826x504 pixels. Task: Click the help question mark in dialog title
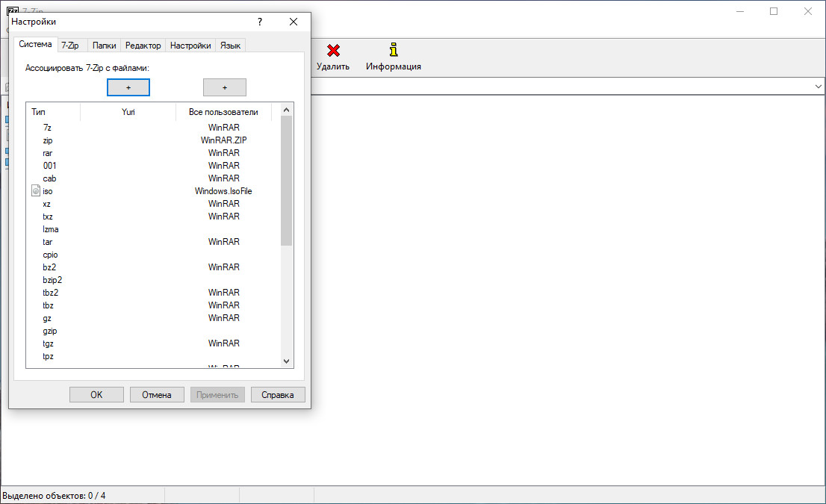point(260,22)
